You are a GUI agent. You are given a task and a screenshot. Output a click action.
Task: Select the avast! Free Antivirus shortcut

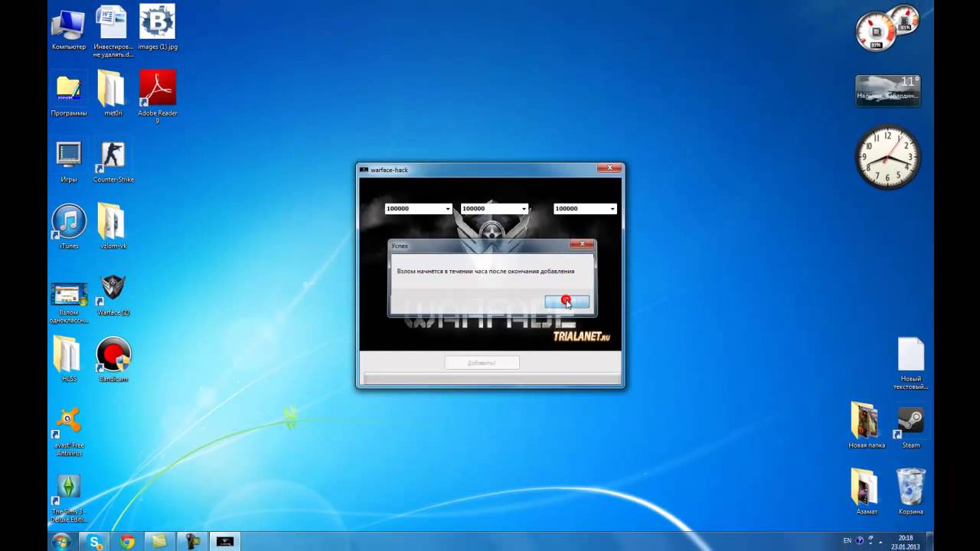click(68, 432)
